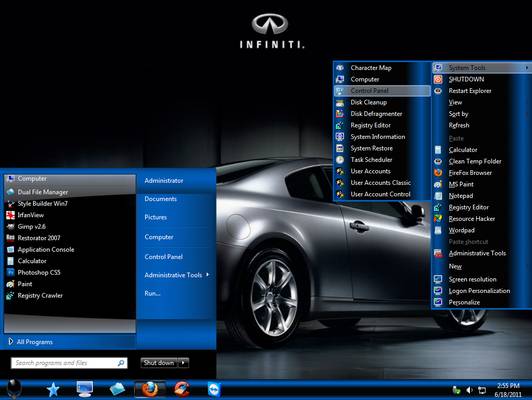Click the network tray icon
This screenshot has height=400, width=532.
coord(481,390)
